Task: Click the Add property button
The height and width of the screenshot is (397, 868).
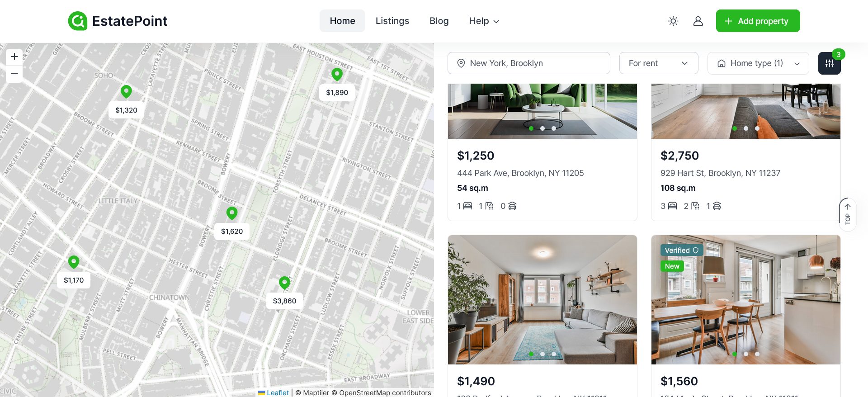Action: pyautogui.click(x=758, y=21)
